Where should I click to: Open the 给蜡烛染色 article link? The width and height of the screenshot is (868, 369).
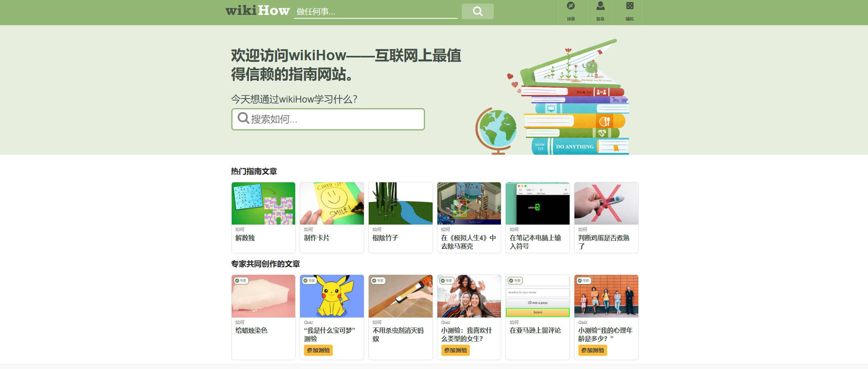click(251, 330)
